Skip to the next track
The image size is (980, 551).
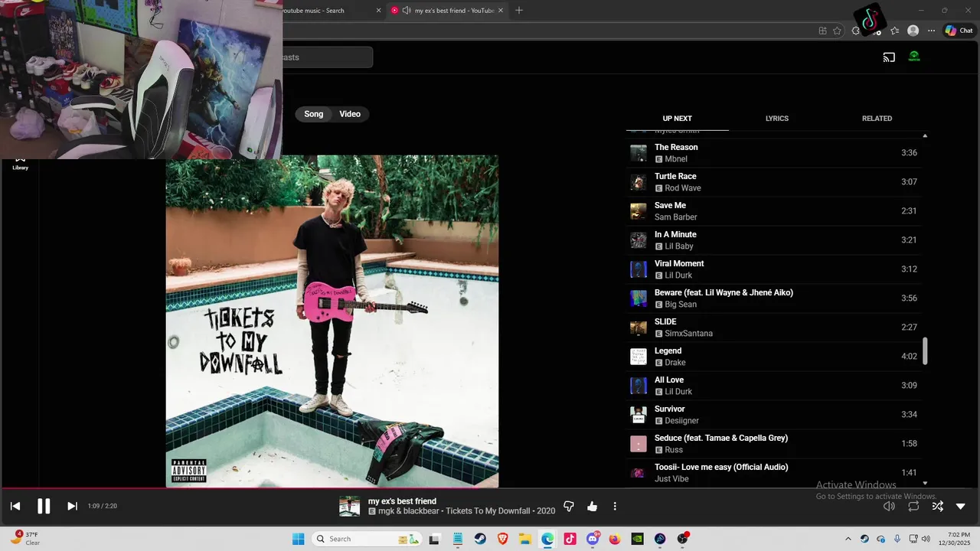pyautogui.click(x=72, y=506)
